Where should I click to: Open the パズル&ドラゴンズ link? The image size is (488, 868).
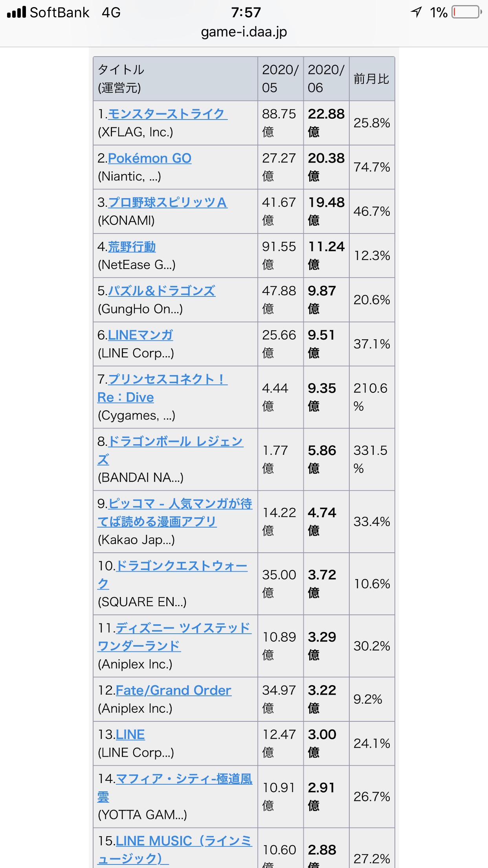162,291
